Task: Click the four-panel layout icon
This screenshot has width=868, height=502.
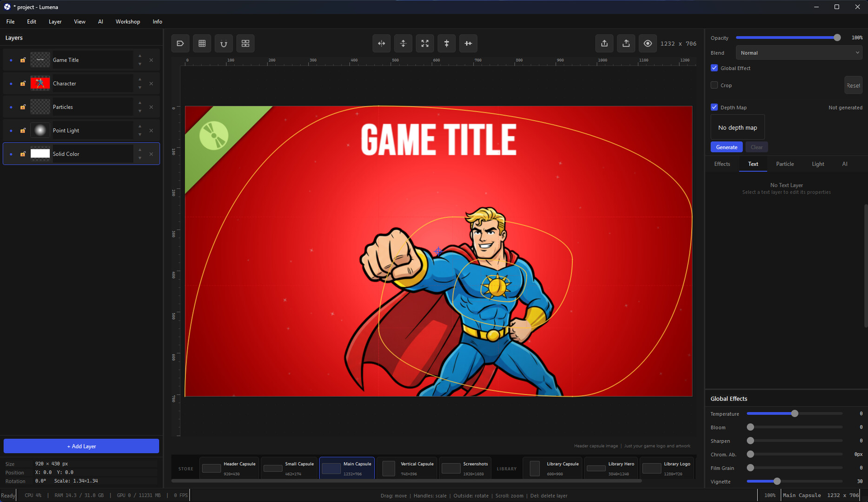Action: (245, 43)
